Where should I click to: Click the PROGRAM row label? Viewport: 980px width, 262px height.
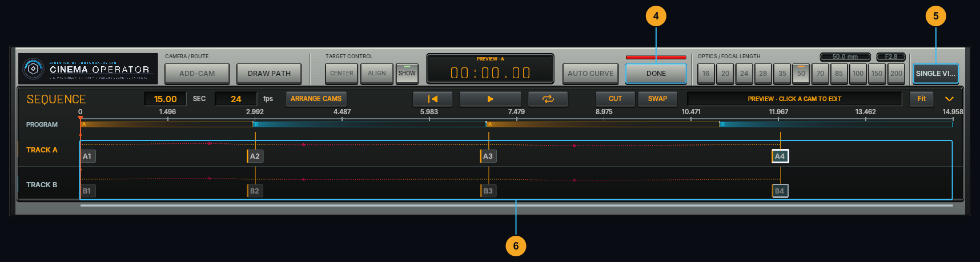(x=42, y=124)
